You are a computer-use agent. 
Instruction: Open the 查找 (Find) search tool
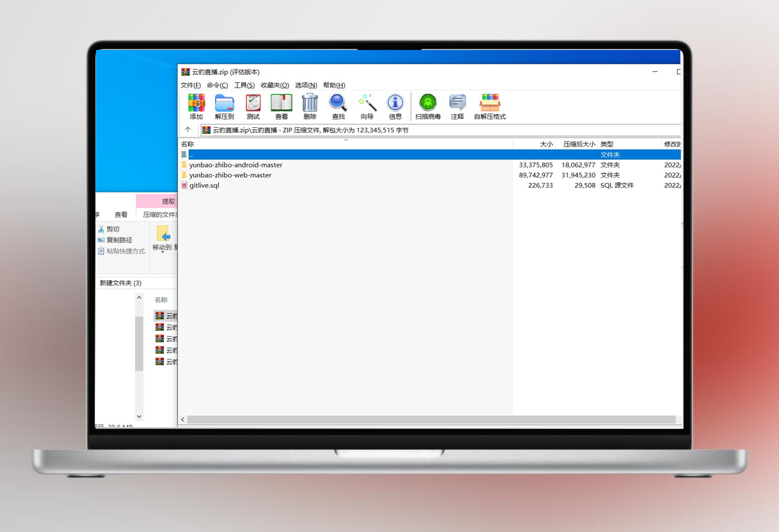click(338, 106)
